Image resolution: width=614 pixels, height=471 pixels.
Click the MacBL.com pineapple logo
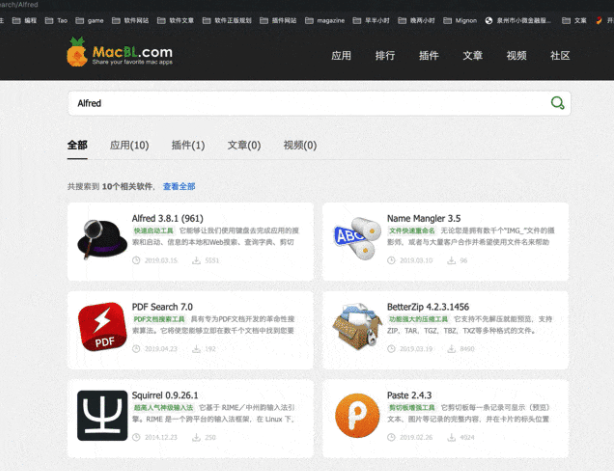119,52
